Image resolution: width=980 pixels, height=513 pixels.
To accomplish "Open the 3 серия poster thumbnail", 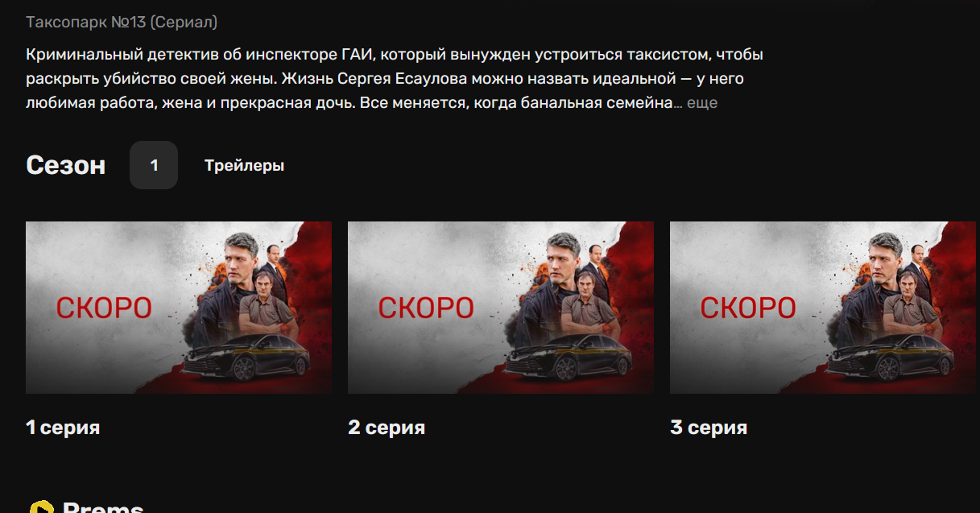I will (823, 308).
